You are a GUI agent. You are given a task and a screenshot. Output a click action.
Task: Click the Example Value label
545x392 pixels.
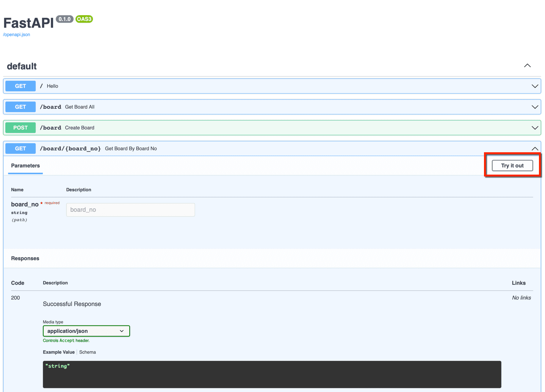(x=58, y=352)
